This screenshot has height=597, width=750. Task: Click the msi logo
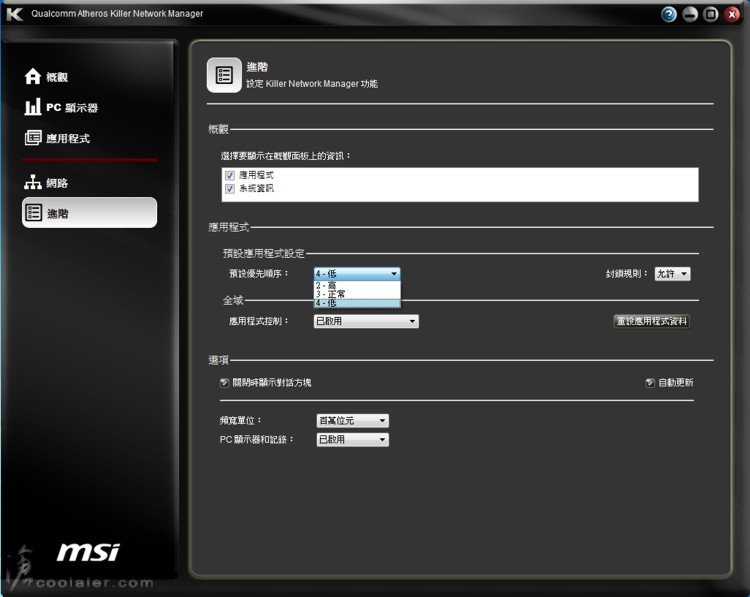tap(88, 552)
